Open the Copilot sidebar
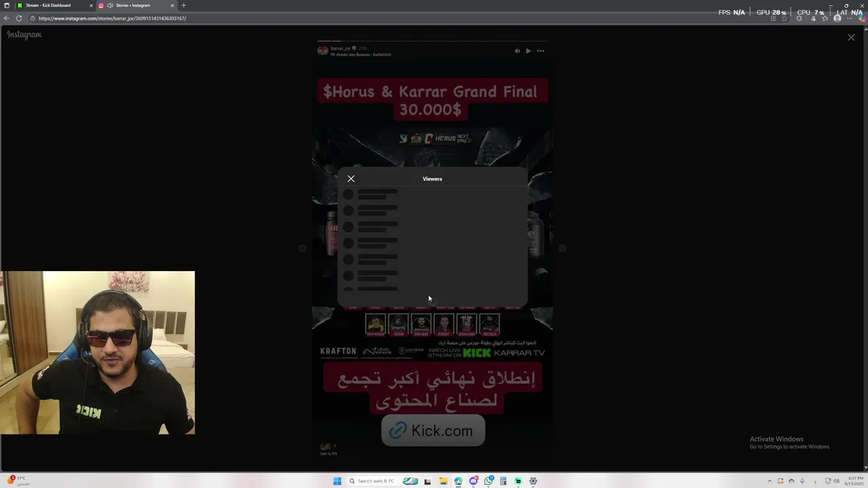 tap(862, 18)
